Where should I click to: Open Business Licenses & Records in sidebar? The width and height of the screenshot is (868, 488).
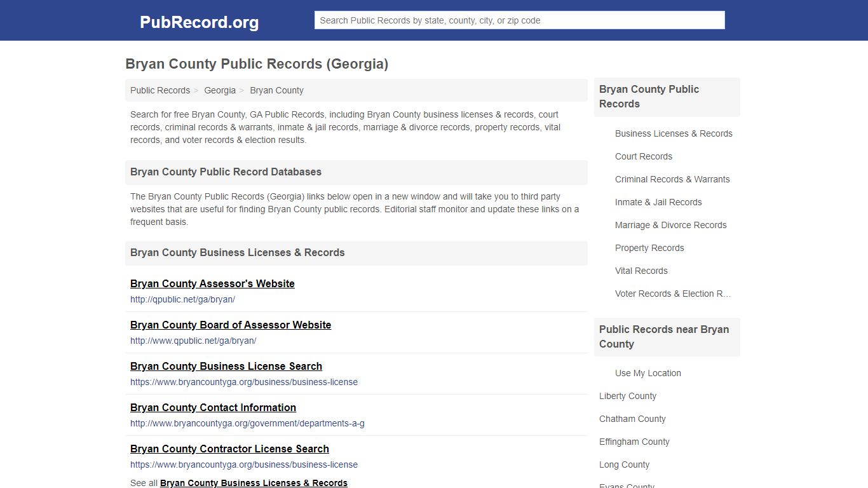pos(674,133)
